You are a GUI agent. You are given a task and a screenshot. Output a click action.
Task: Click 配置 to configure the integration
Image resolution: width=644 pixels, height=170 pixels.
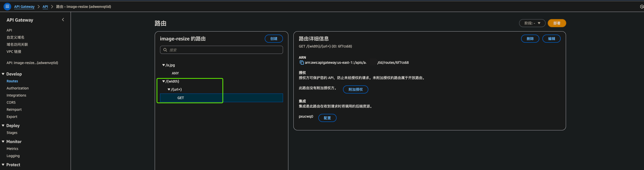click(327, 118)
